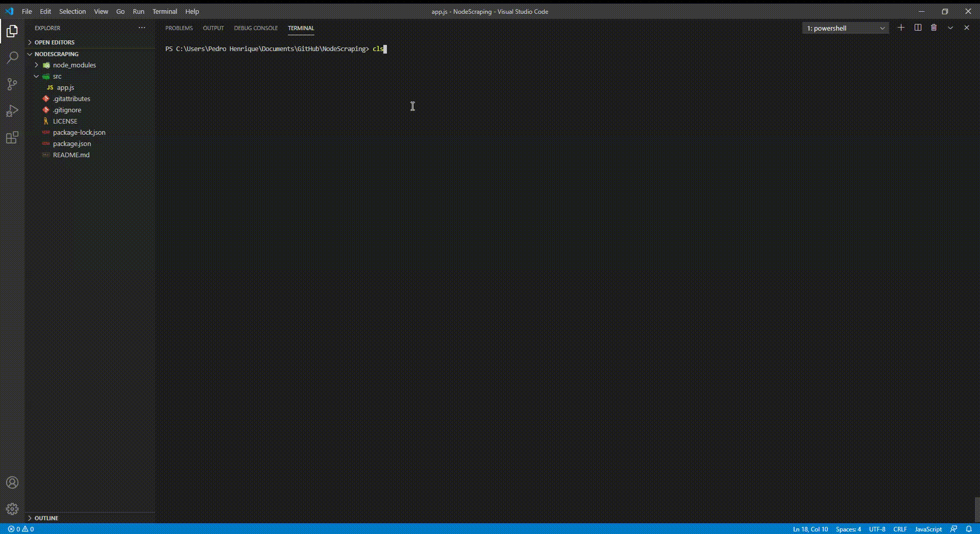
Task: Click the src folder icon
Action: click(x=46, y=76)
